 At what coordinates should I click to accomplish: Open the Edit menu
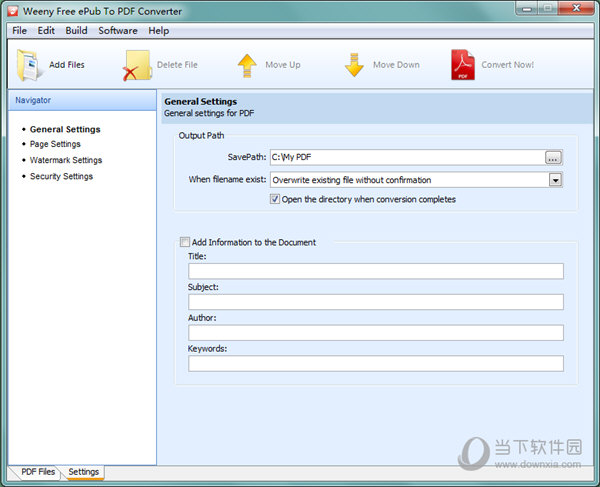pyautogui.click(x=46, y=31)
